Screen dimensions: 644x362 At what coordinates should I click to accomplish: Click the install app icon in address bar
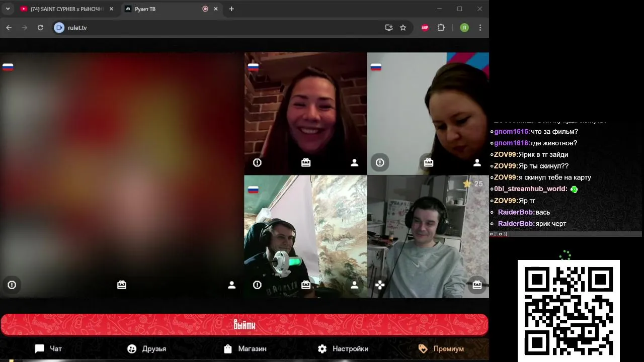(388, 28)
